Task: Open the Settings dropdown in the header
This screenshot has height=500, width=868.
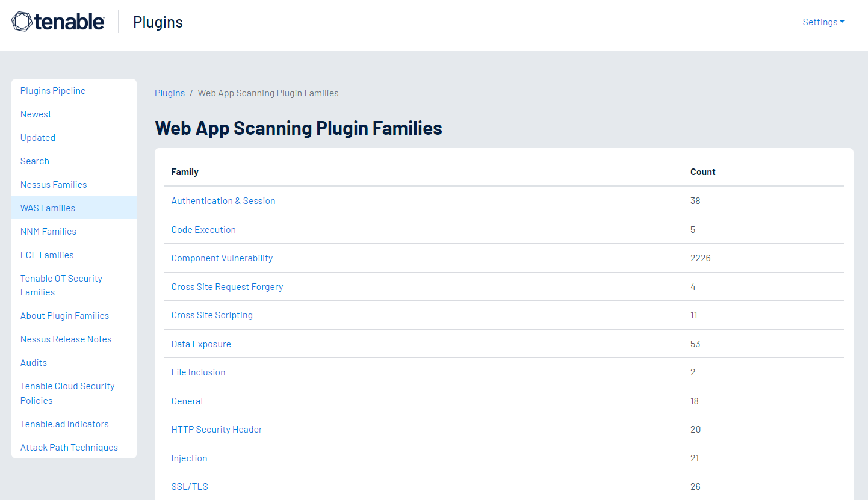Action: point(820,22)
